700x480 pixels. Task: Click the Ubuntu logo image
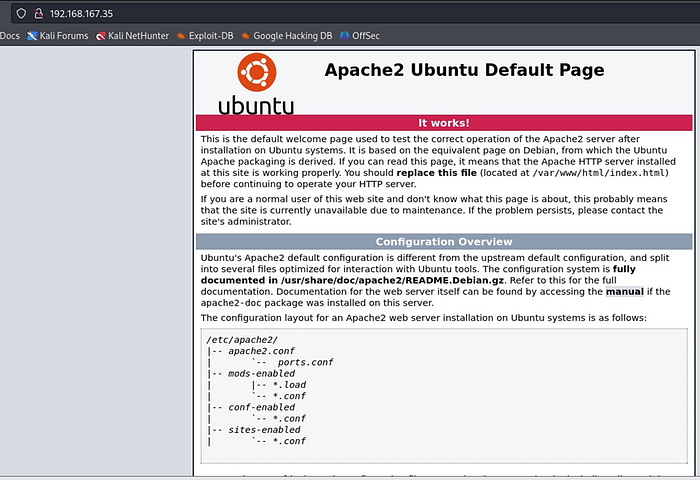point(256,84)
